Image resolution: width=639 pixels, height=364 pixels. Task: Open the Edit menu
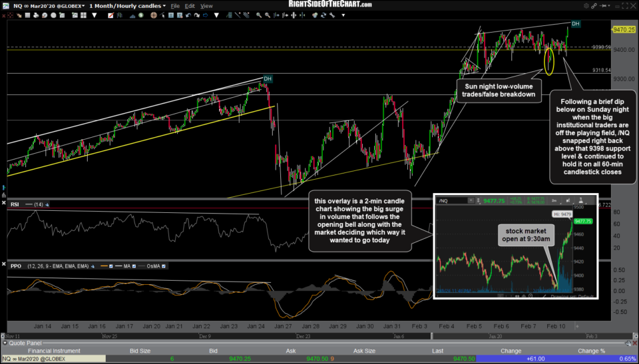[x=190, y=6]
